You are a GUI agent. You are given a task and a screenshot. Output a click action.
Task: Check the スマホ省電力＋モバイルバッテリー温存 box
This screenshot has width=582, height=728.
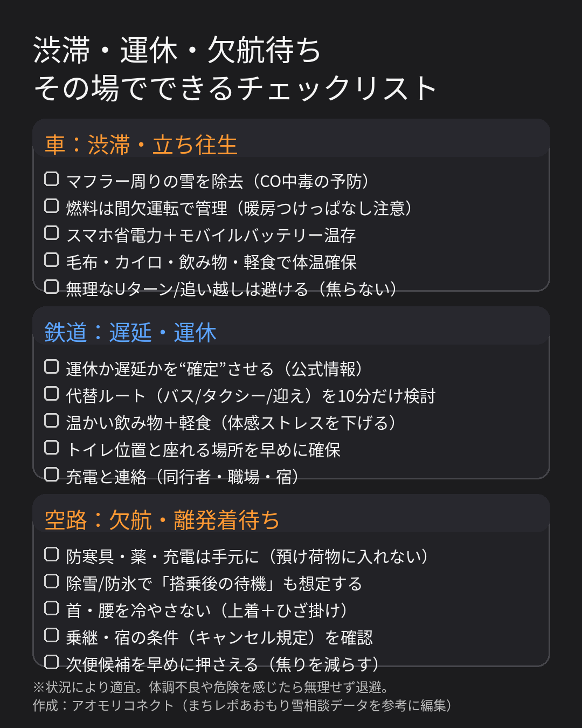(51, 233)
